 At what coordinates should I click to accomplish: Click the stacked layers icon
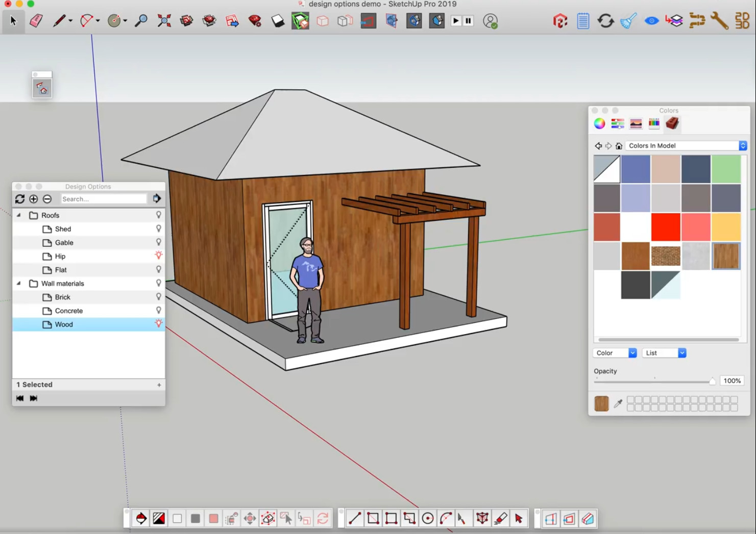pyautogui.click(x=674, y=21)
